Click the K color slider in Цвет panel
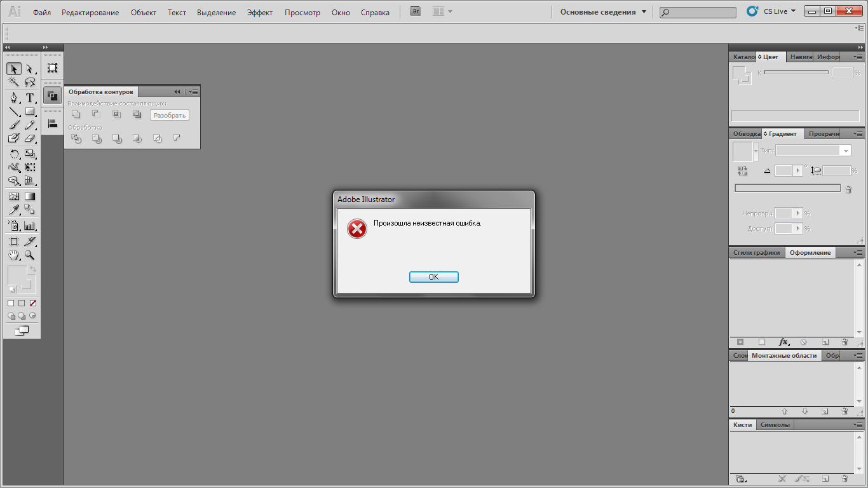Viewport: 868px width, 488px height. (796, 72)
